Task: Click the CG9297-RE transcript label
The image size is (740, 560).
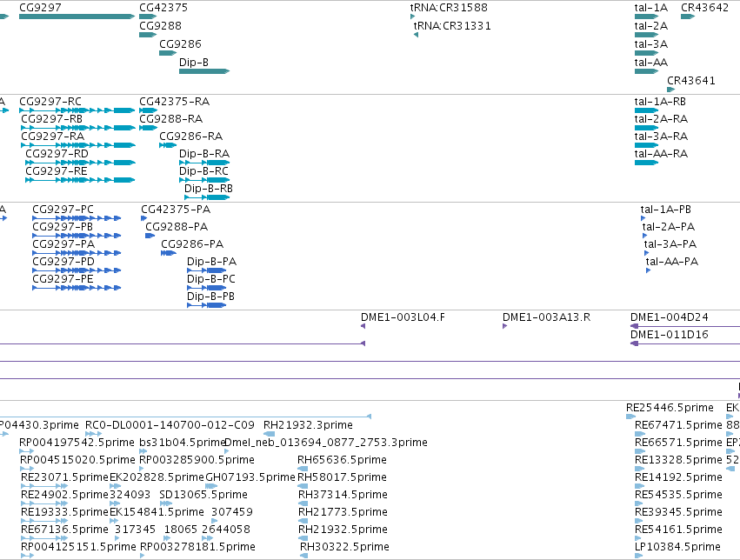Action: pos(57,171)
